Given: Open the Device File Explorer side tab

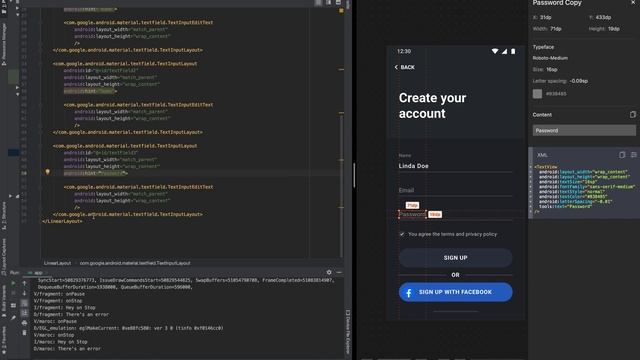Looking at the screenshot, I should (x=348, y=332).
